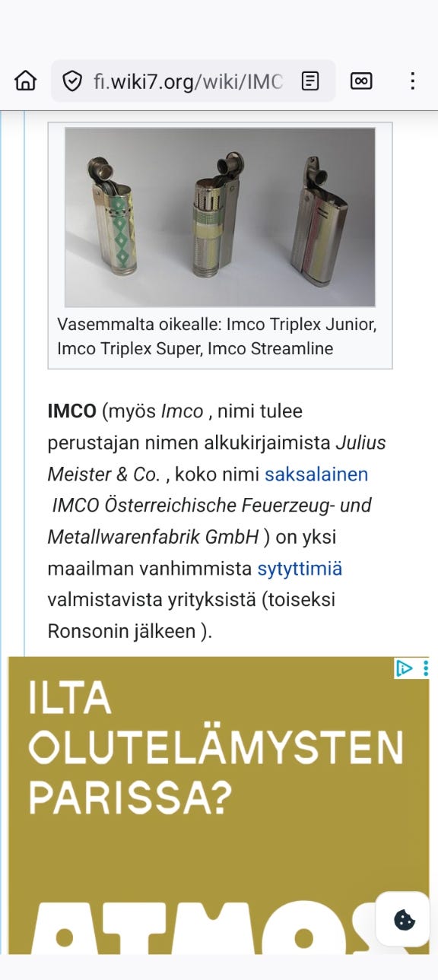
Task: Open the browser home screen via home icon
Action: [x=25, y=81]
